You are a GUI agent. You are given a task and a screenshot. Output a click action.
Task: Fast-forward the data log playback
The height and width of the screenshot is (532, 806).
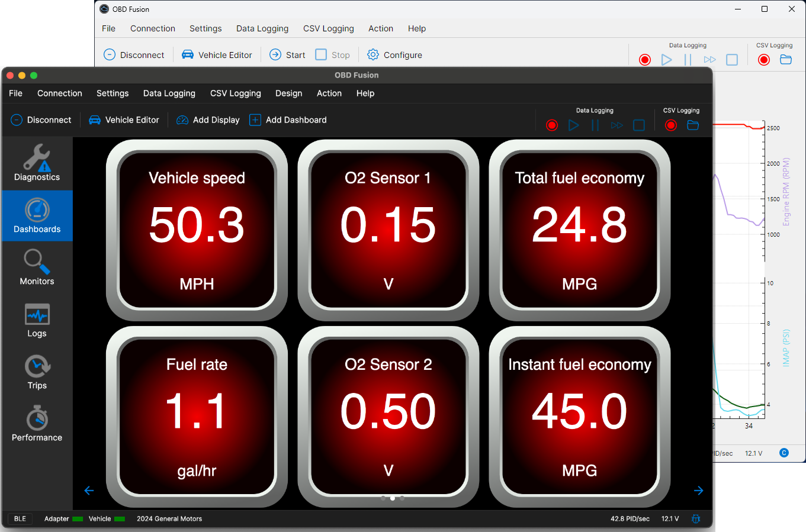coord(616,125)
